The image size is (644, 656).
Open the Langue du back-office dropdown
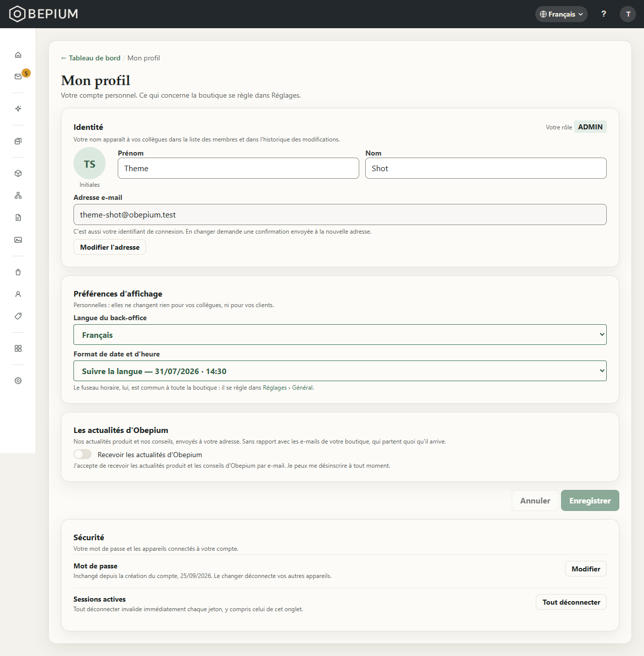point(340,335)
